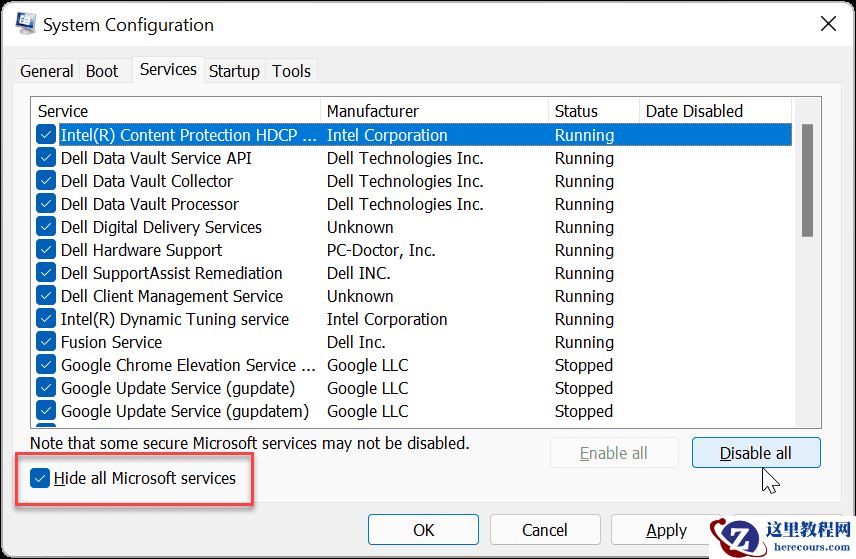Open the Tools tab
This screenshot has width=856, height=559.
291,71
